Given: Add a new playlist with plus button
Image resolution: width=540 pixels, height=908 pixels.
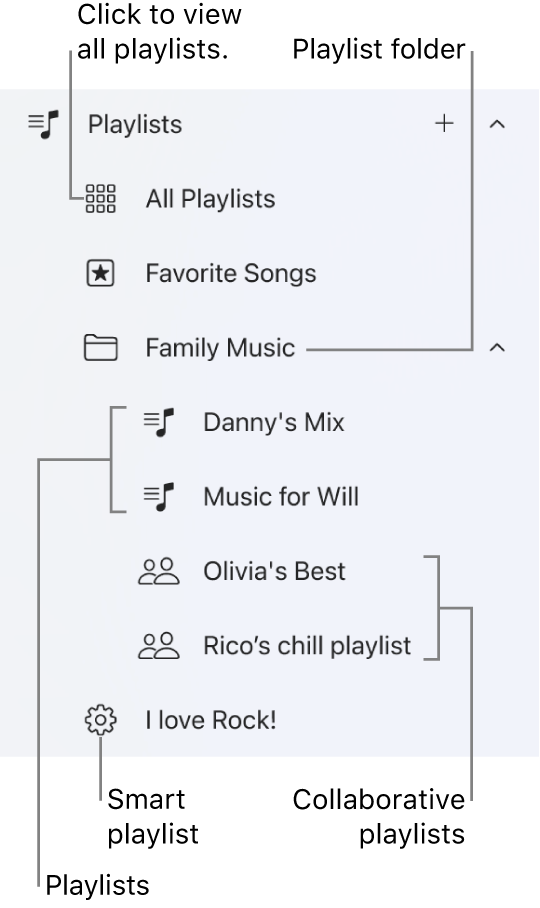Looking at the screenshot, I should (x=444, y=123).
